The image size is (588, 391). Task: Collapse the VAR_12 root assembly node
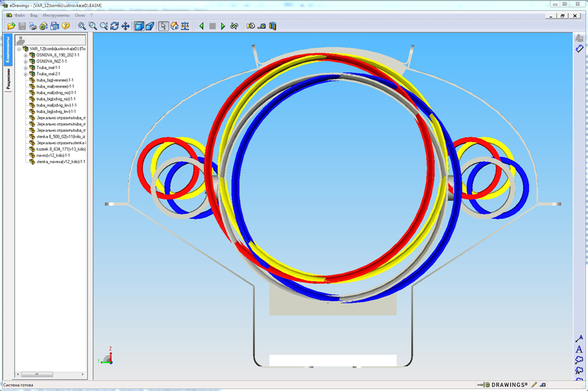(x=19, y=49)
